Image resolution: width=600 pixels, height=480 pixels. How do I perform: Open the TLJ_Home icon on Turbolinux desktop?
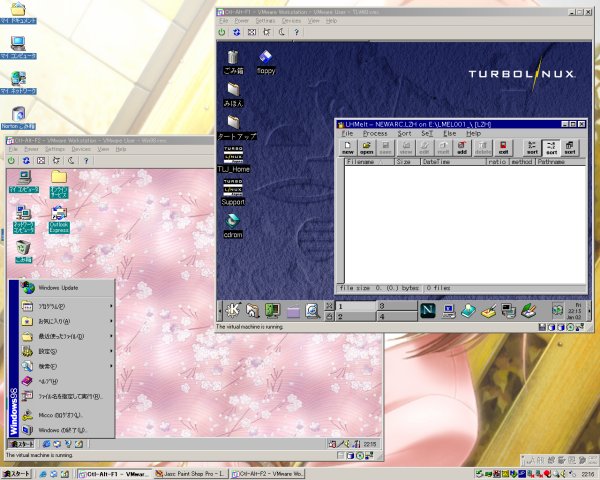[x=233, y=159]
